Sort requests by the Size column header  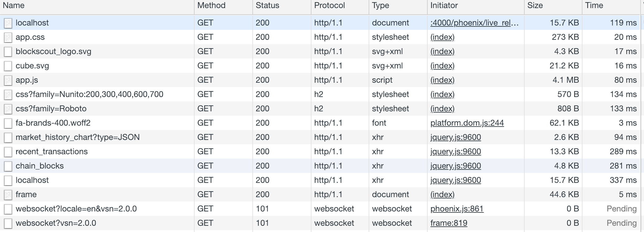536,5
